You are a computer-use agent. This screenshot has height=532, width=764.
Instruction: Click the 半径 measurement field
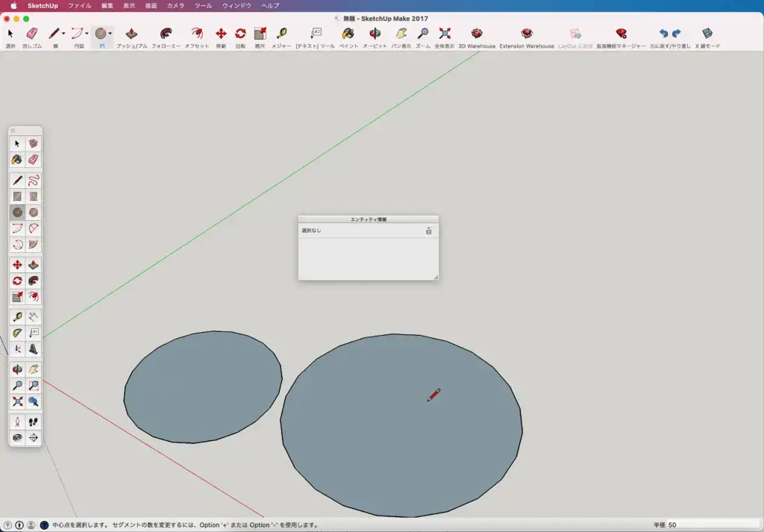tap(714, 525)
